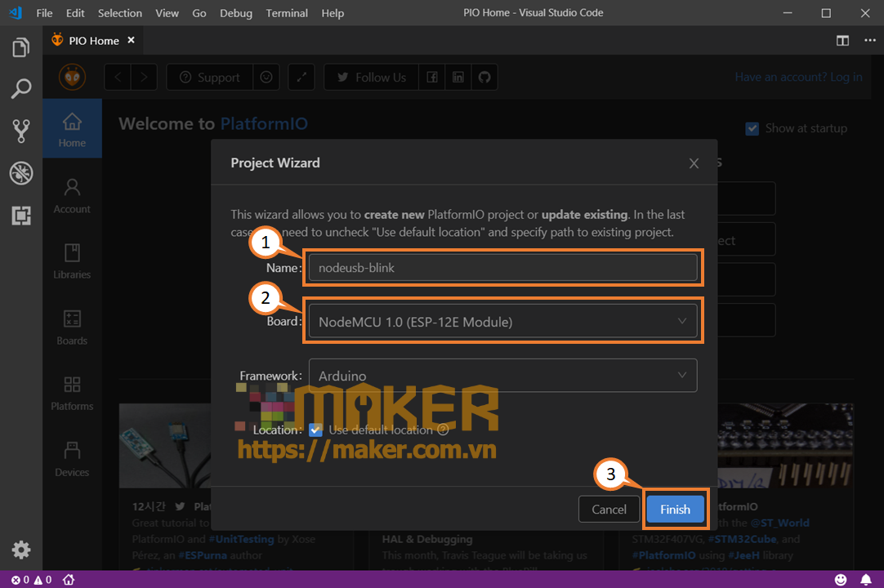The height and width of the screenshot is (588, 884).
Task: Open the Source Control view
Action: pyautogui.click(x=21, y=131)
